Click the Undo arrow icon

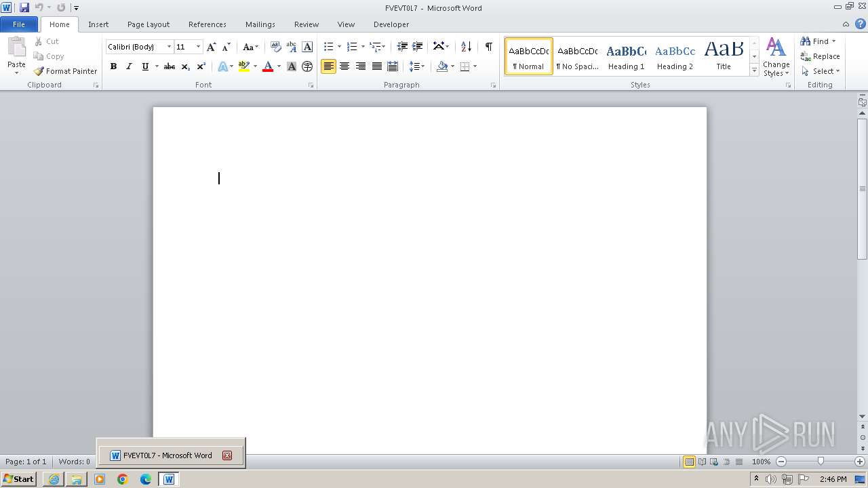coord(39,7)
